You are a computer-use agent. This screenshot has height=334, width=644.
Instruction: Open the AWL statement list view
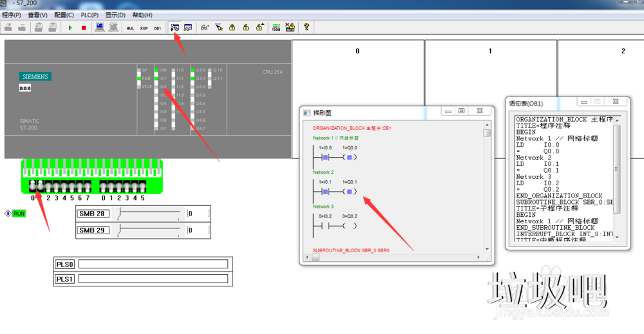tap(130, 28)
